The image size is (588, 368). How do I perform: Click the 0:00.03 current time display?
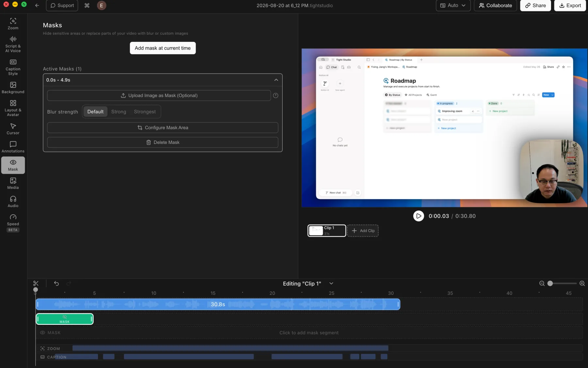(x=439, y=216)
